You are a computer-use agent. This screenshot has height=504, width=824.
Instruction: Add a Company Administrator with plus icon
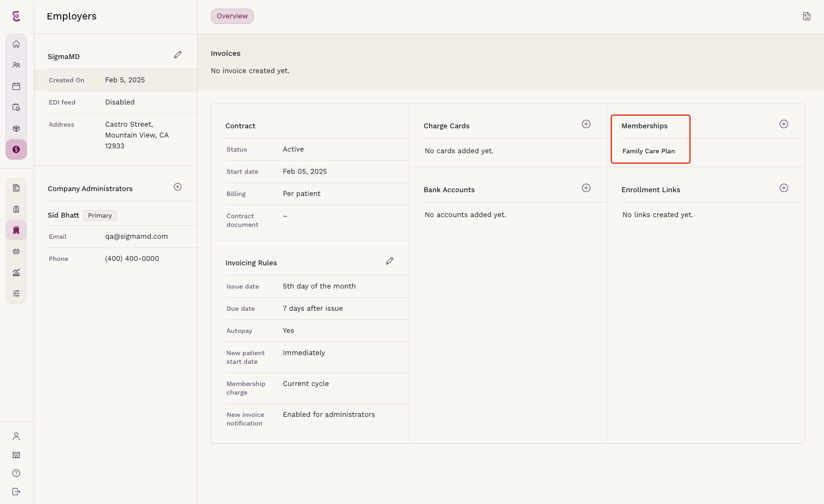(178, 187)
